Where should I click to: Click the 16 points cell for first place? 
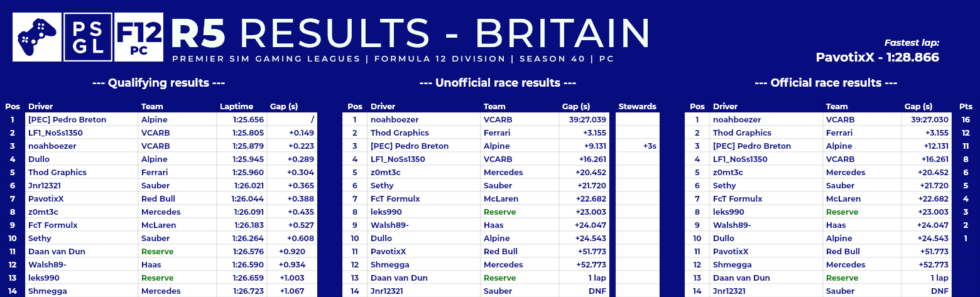click(966, 120)
